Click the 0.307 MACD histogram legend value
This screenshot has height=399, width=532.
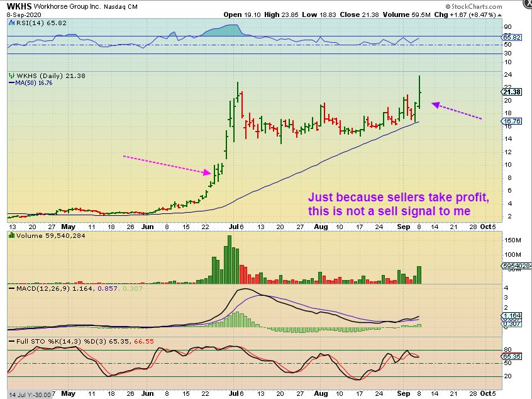(x=132, y=289)
